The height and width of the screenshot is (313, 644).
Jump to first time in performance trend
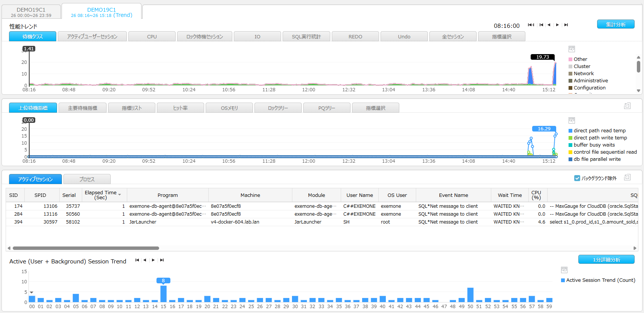(x=541, y=25)
